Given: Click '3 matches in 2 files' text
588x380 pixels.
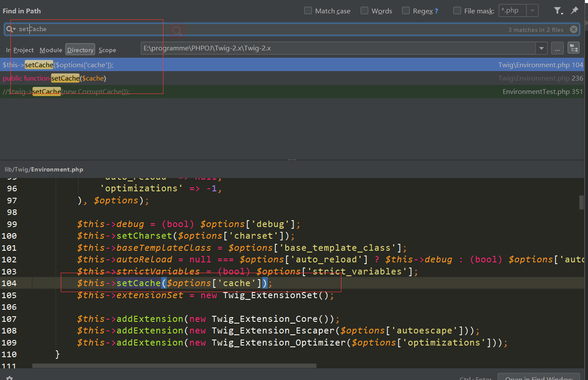Looking at the screenshot, I should click(x=536, y=30).
